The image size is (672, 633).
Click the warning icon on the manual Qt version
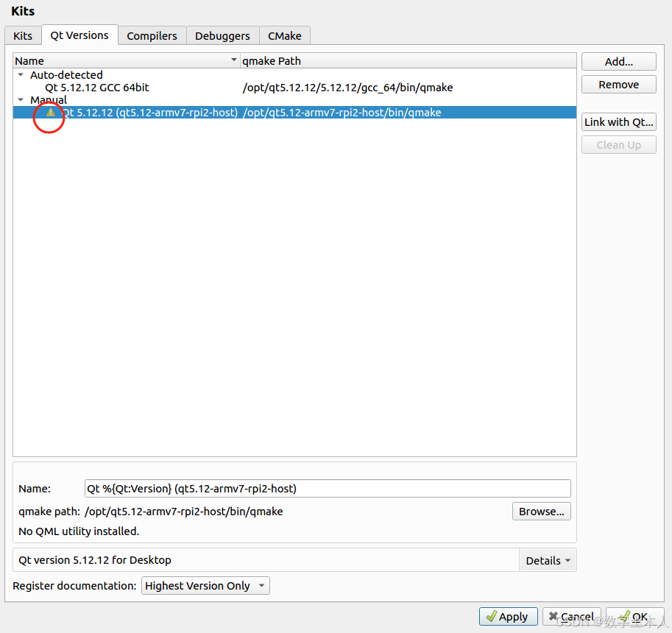[x=51, y=113]
